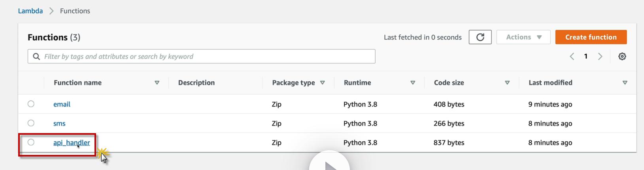
Task: Select the api_handler radio button
Action: coord(31,142)
